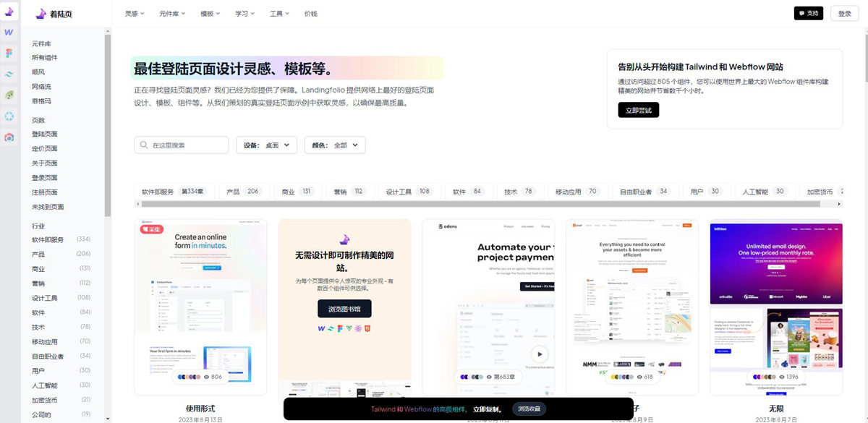Select the 软件即服务 category chip
Viewport: 868px width, 423px height.
coord(173,192)
